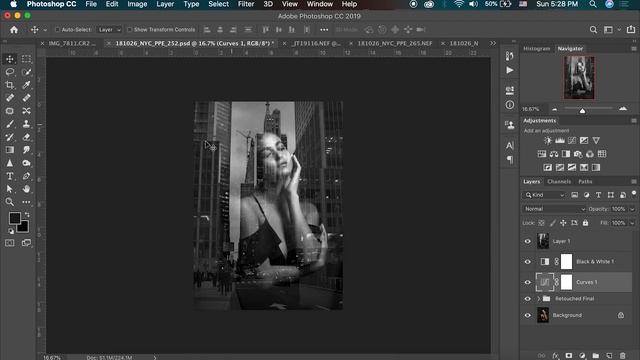Screen dimensions: 640x360
Task: Select the Curves 1 layer name
Action: 587,282
